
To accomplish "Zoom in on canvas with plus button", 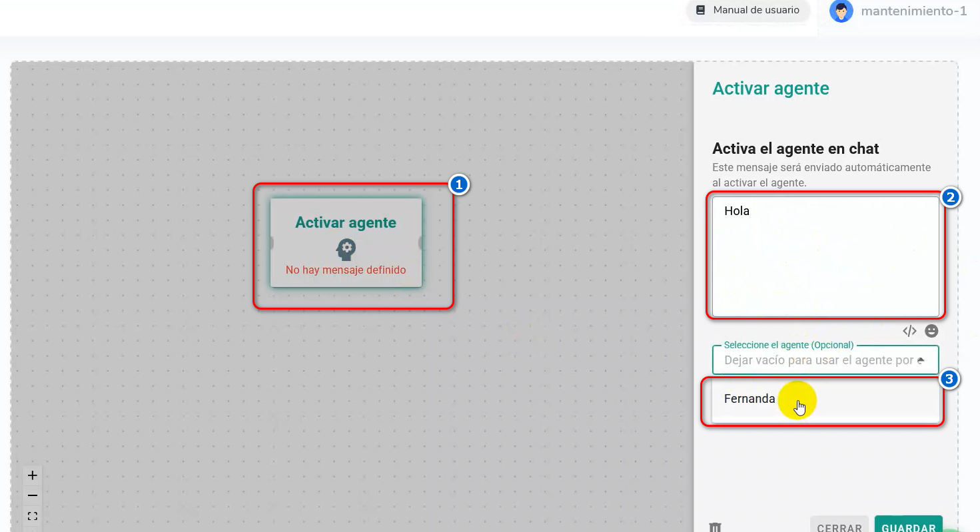I will click(32, 475).
